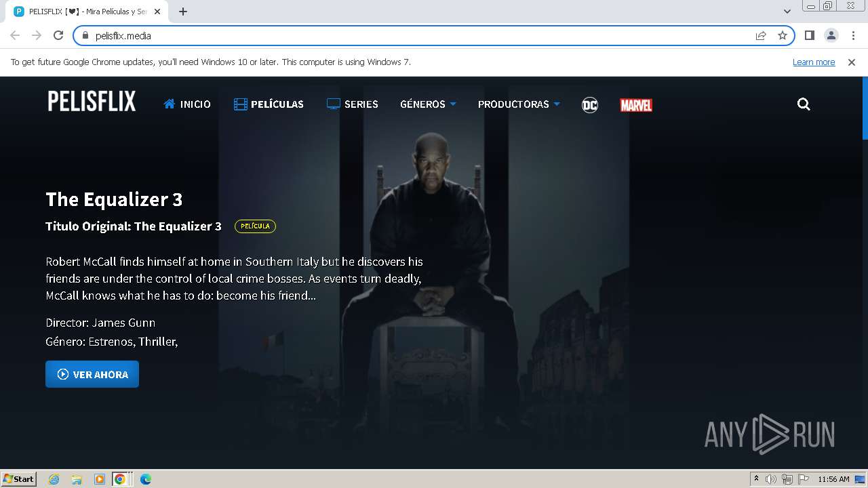The width and height of the screenshot is (868, 488).
Task: Open the DC logo category
Action: click(x=590, y=104)
